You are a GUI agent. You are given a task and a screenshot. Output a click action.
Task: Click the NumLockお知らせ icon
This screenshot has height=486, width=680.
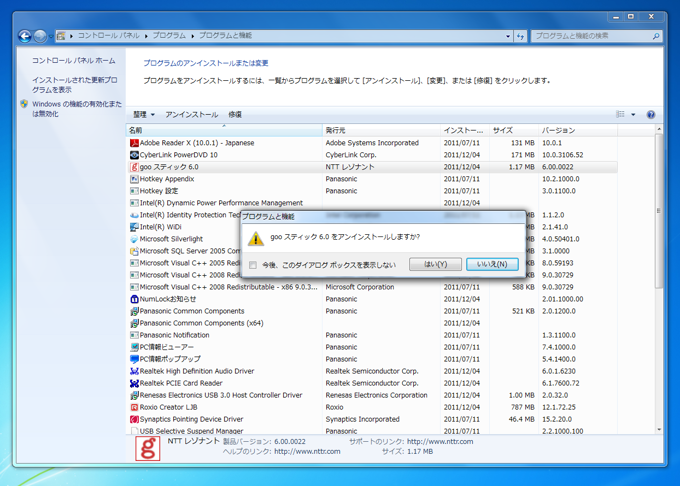134,299
